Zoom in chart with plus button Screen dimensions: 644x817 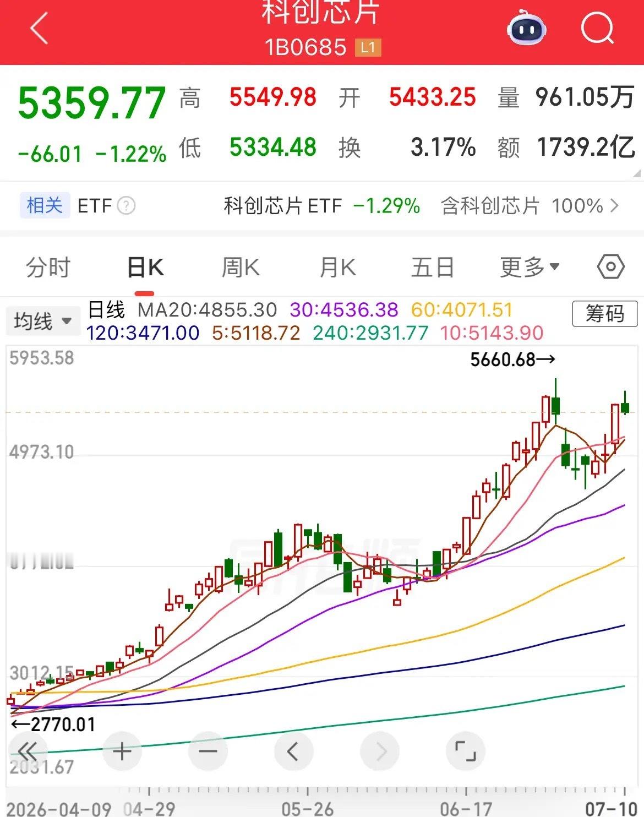pos(122,751)
